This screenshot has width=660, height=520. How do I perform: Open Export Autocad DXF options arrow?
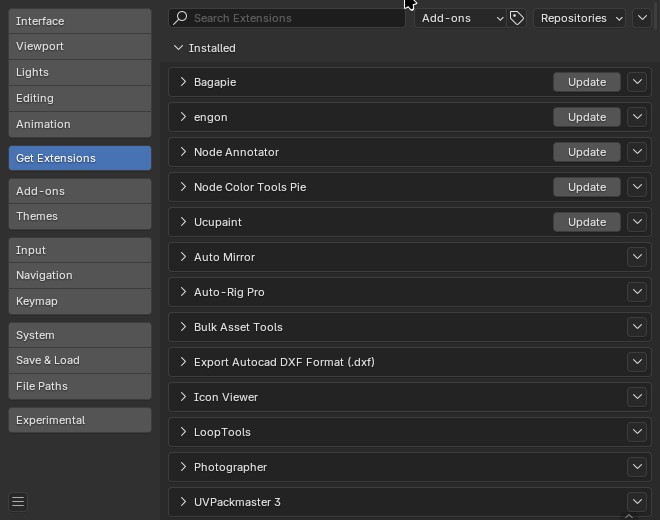[x=637, y=361]
